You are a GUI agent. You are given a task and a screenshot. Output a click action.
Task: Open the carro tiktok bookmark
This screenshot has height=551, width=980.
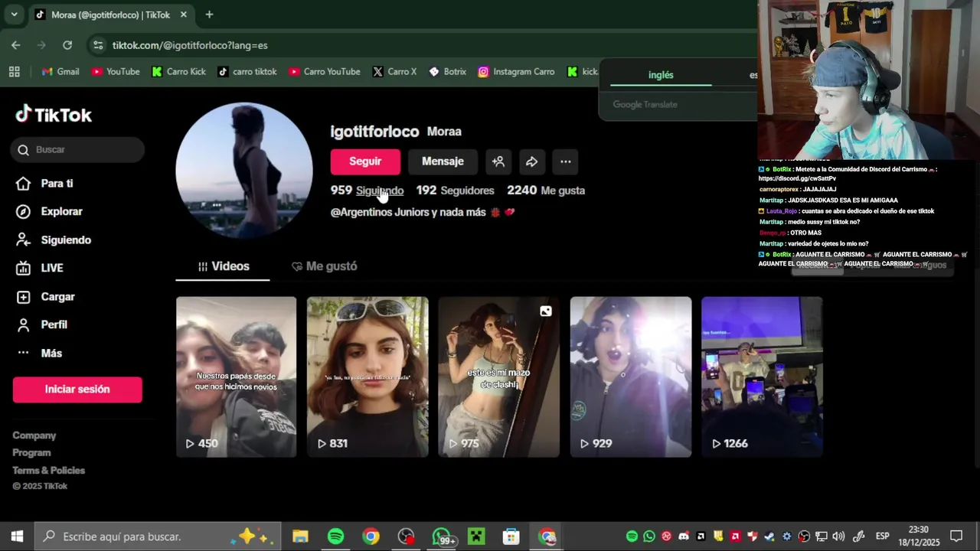[247, 72]
